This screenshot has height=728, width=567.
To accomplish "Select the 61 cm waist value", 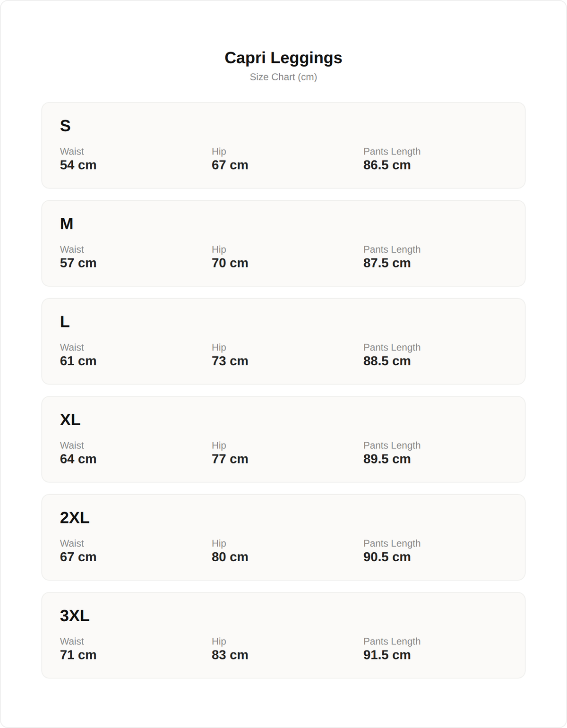I will 78,361.
